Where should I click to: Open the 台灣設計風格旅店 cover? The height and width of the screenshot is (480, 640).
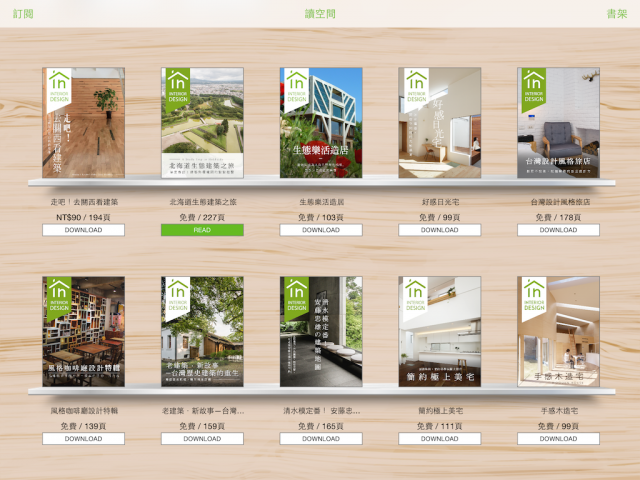coord(558,123)
